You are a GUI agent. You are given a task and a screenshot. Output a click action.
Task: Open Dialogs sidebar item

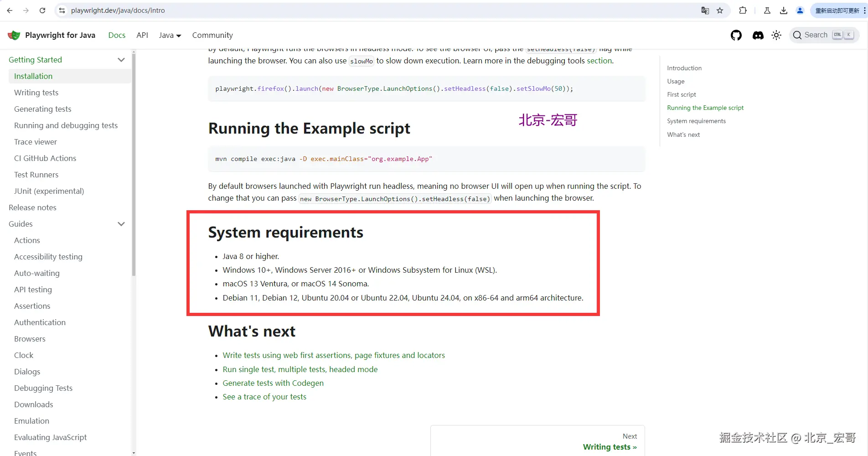27,372
